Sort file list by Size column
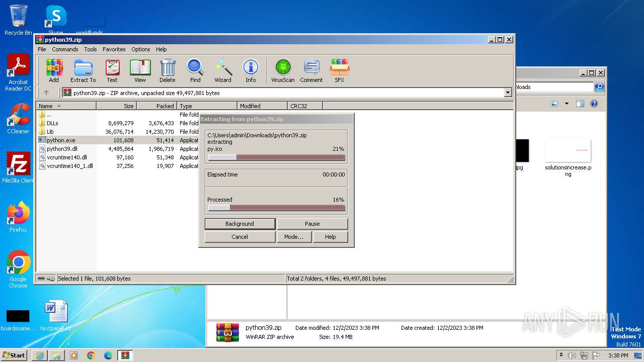This screenshot has width=644, height=362. 116,106
